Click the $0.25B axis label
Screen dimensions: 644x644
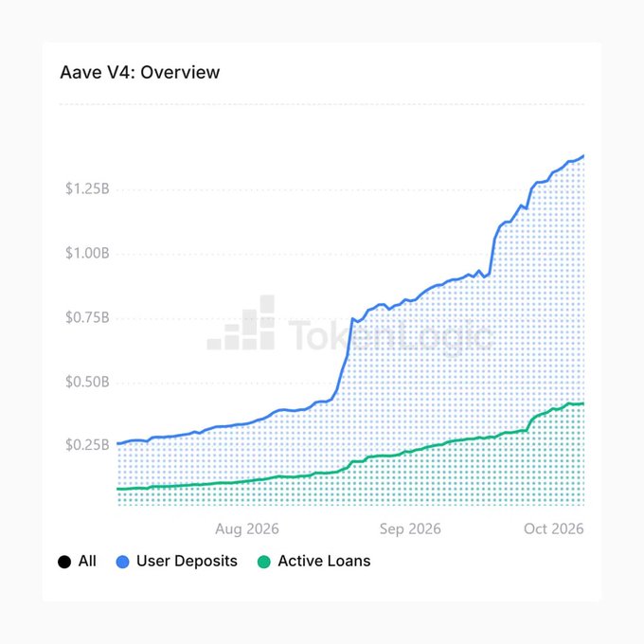87,445
